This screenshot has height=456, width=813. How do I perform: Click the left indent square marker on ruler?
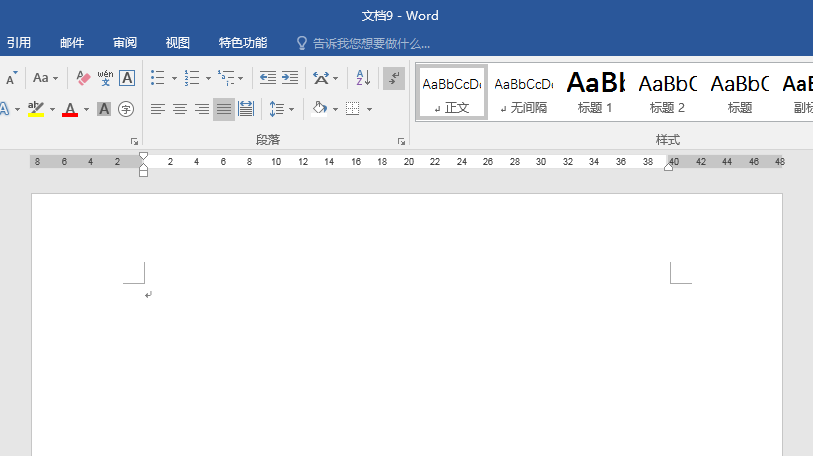click(x=144, y=173)
